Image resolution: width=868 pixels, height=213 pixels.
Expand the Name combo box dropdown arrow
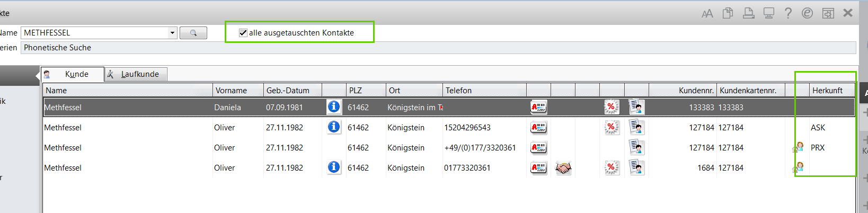(172, 33)
